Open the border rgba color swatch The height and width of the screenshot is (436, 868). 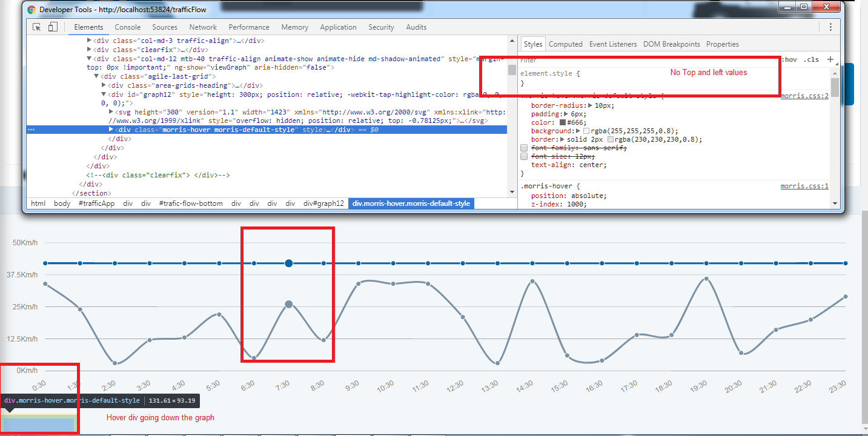coord(610,139)
